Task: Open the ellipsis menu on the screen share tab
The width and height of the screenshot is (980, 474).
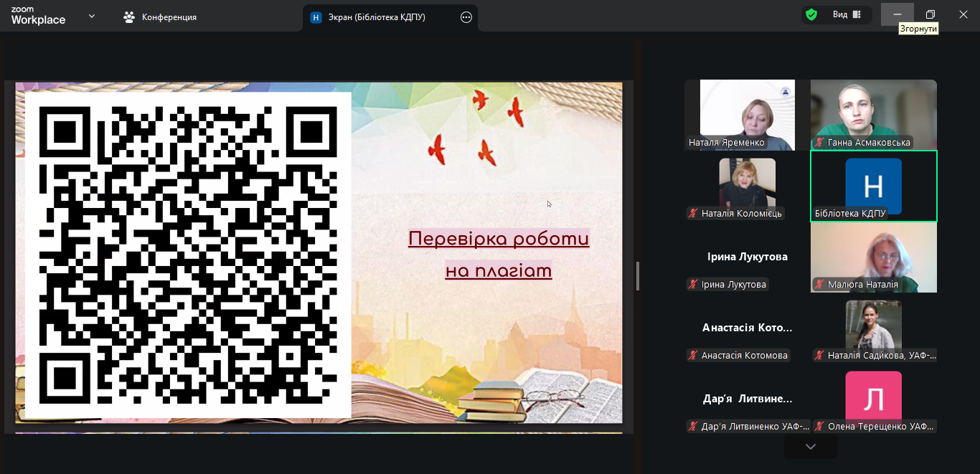Action: [465, 17]
